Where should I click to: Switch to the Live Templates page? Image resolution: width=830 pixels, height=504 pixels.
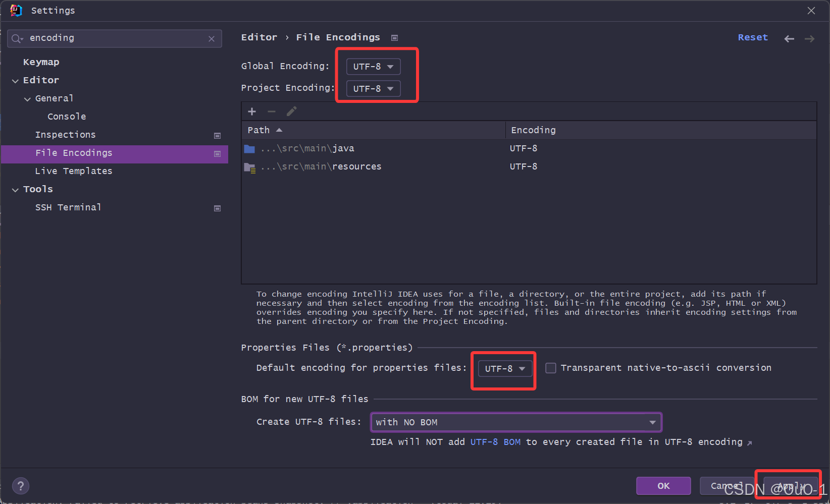pos(73,171)
